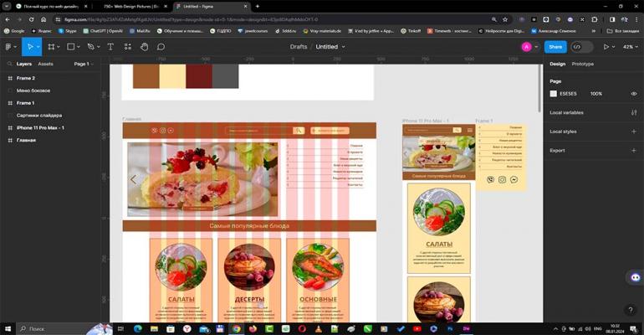This screenshot has width=644, height=335.
Task: Open the Resources tool
Action: point(127,47)
